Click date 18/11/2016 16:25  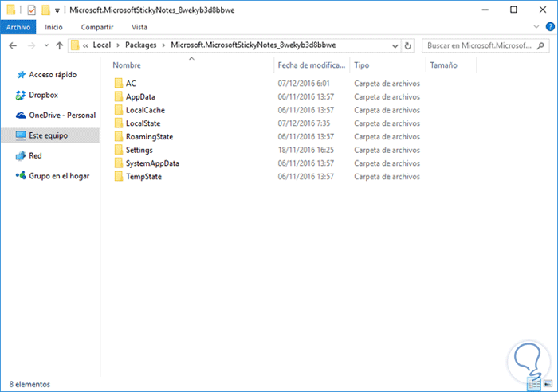click(x=305, y=150)
